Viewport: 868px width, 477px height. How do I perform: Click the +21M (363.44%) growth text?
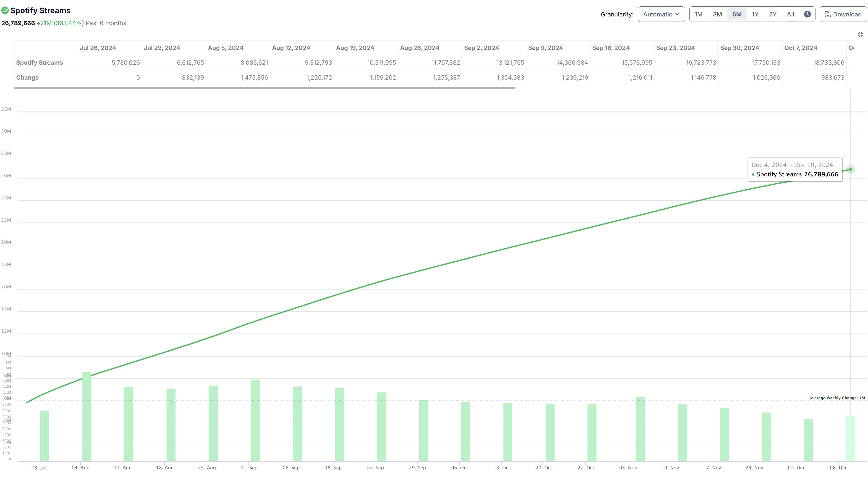[x=60, y=23]
